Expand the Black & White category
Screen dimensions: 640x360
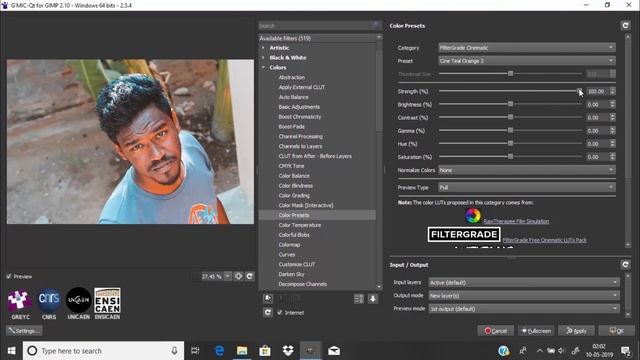[263, 58]
